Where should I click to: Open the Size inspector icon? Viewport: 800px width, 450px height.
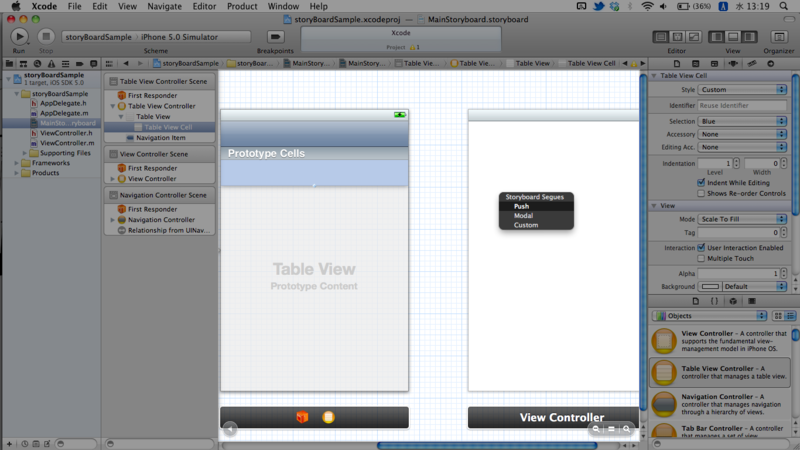[752, 64]
